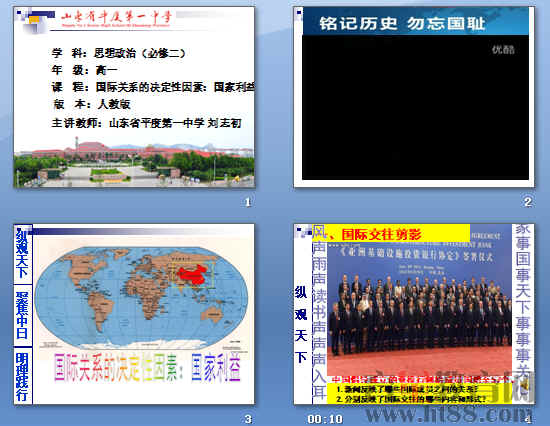The width and height of the screenshot is (550, 426).
Task: Click the campus photo on slide 1
Action: (x=134, y=163)
